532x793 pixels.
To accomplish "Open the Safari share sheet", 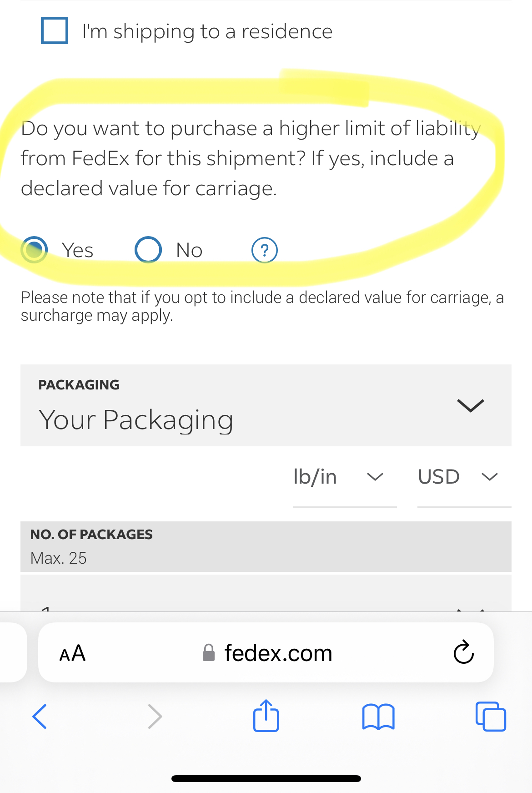I will [x=266, y=716].
